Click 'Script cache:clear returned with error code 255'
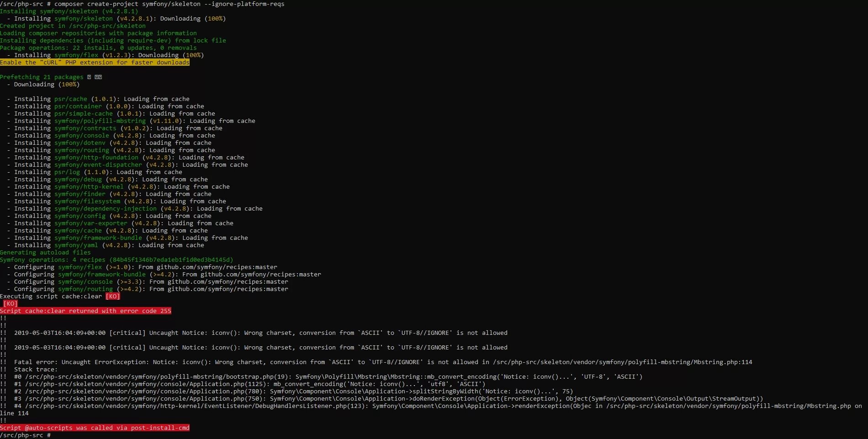Viewport: 868px width, 439px height. click(85, 311)
